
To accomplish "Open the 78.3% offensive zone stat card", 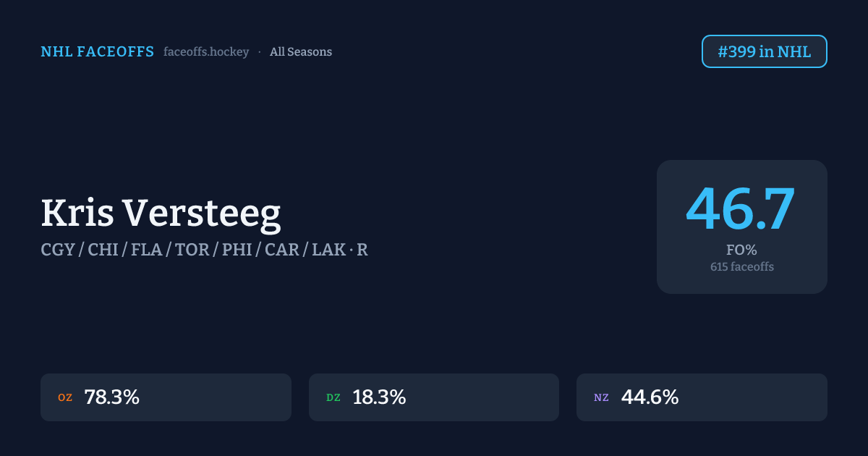I will [x=166, y=397].
